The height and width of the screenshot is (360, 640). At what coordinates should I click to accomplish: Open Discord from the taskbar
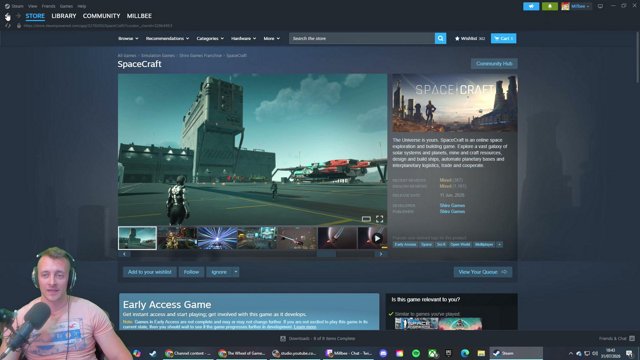383,353
